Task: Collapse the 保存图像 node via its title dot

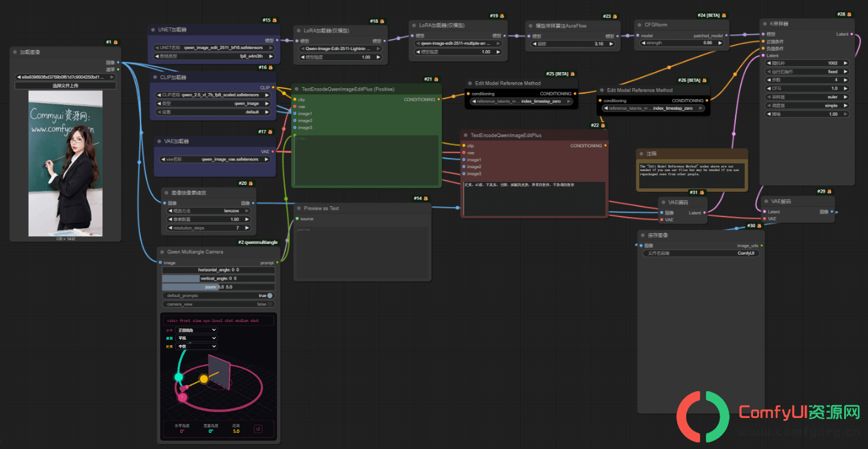Action: pos(642,235)
